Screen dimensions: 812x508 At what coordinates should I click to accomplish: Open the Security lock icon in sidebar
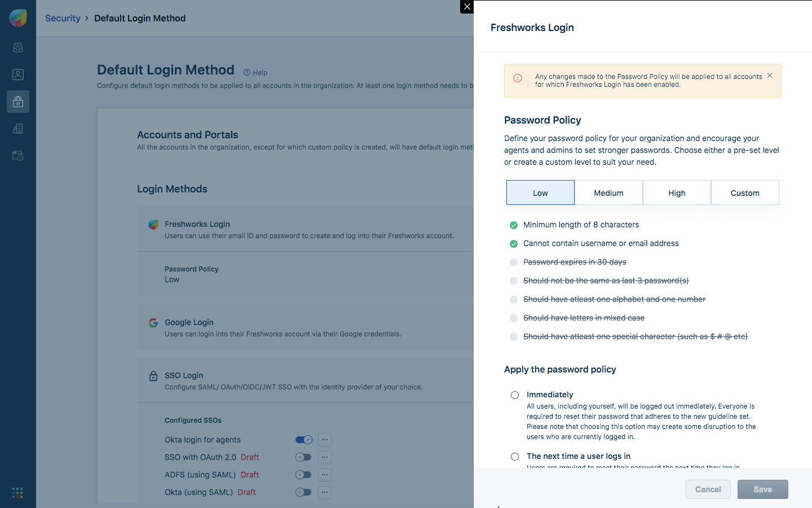point(18,102)
